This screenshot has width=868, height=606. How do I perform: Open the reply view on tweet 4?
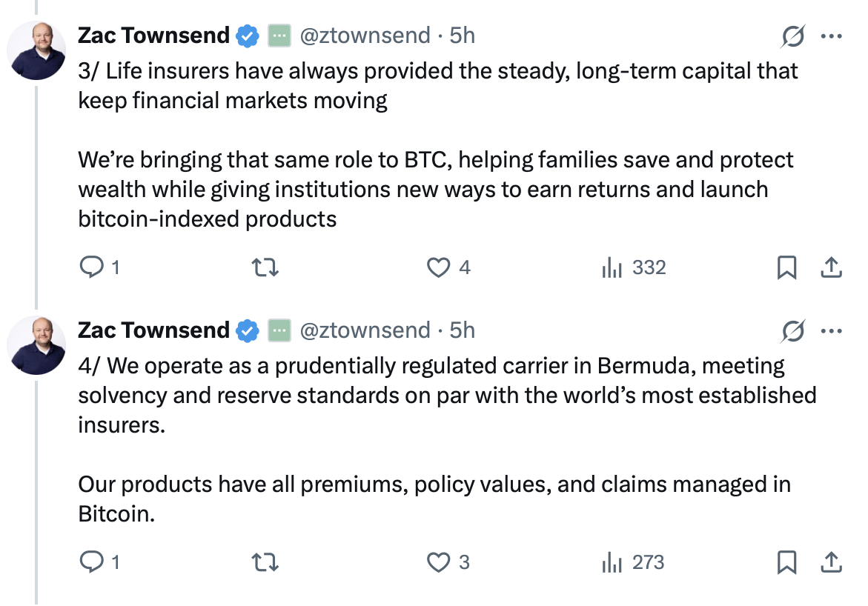point(89,563)
